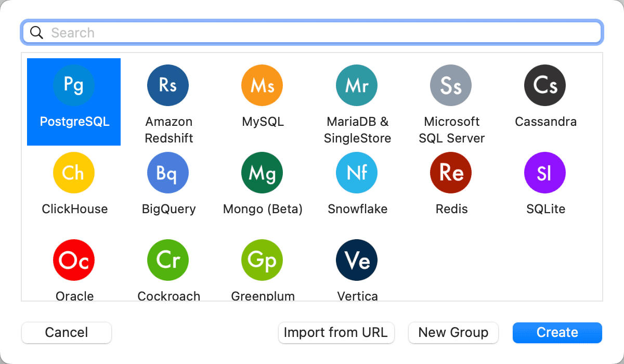The image size is (624, 364).
Task: Select the Amazon Redshift icon
Action: click(167, 85)
